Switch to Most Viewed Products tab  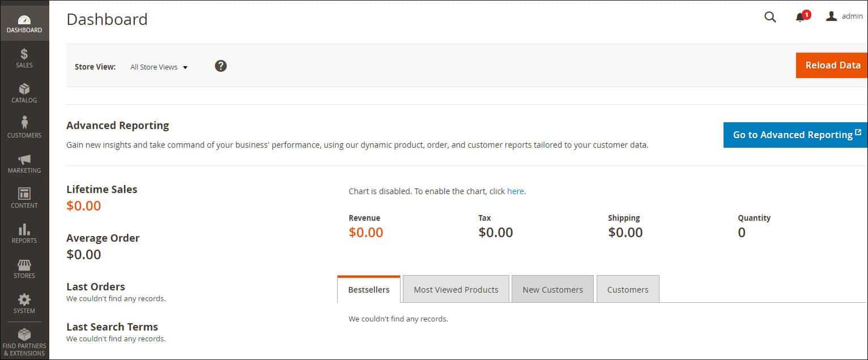pyautogui.click(x=456, y=289)
